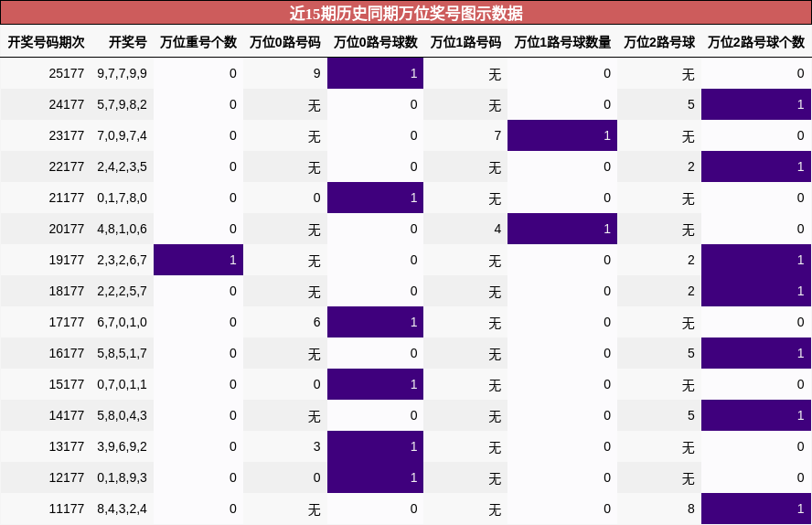The height and width of the screenshot is (525, 812).
Task: Click the 万位2路号球 column header
Action: point(659,42)
